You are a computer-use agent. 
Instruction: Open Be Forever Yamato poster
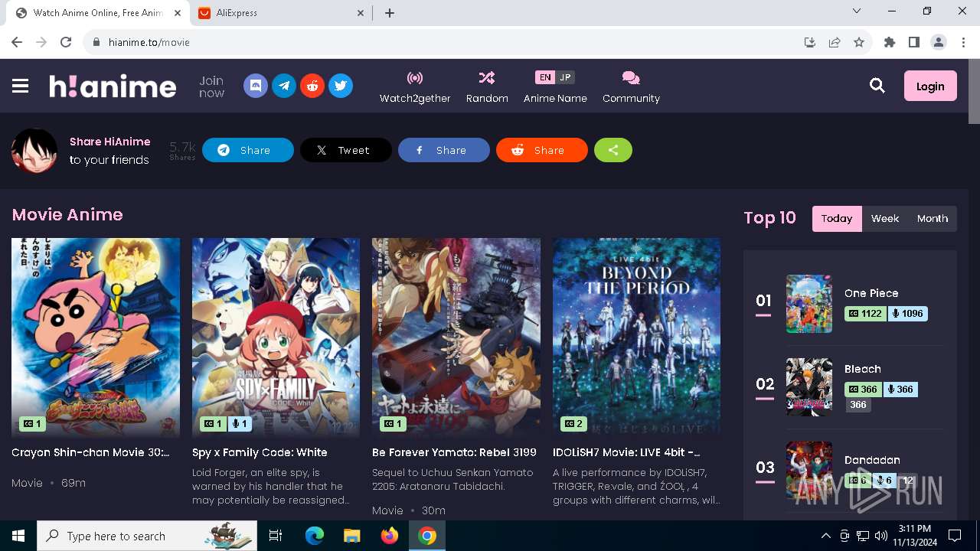(456, 337)
